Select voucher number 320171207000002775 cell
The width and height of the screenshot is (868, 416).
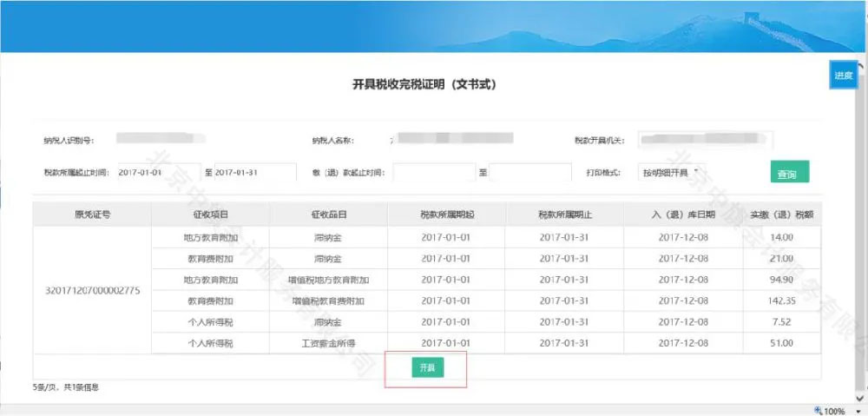pyautogui.click(x=92, y=289)
